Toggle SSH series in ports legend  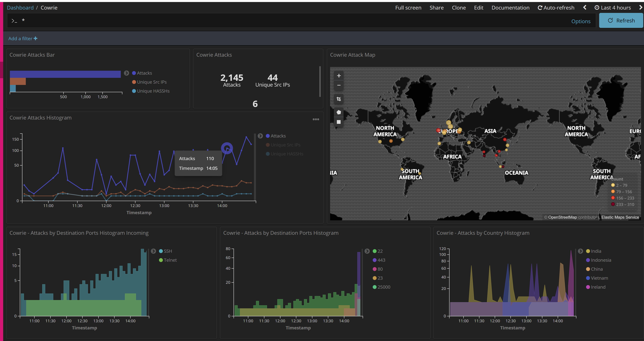166,251
